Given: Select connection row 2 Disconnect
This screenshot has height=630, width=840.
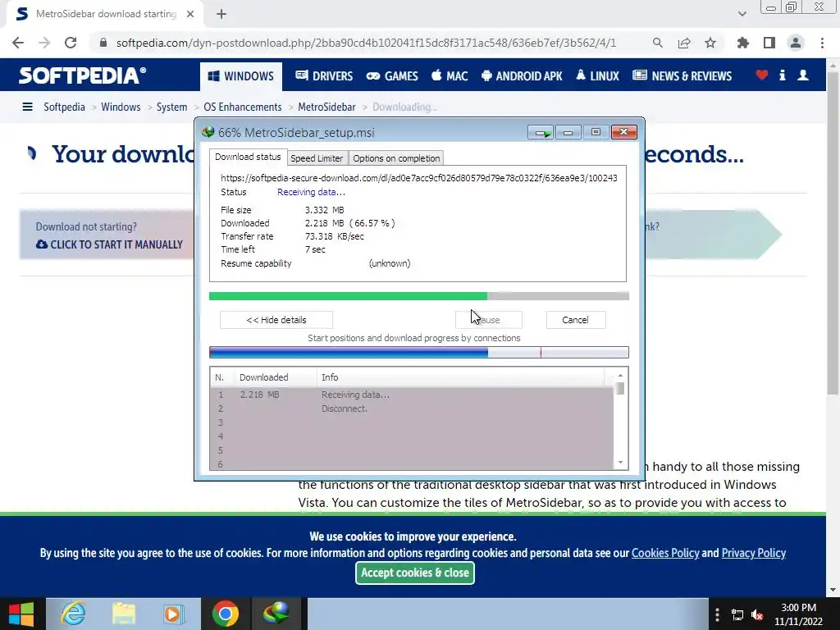Looking at the screenshot, I should point(412,409).
